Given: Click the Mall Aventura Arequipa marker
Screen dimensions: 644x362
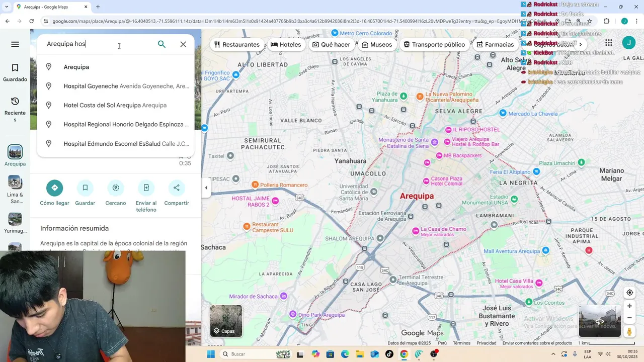Looking at the screenshot, I should point(545,250).
